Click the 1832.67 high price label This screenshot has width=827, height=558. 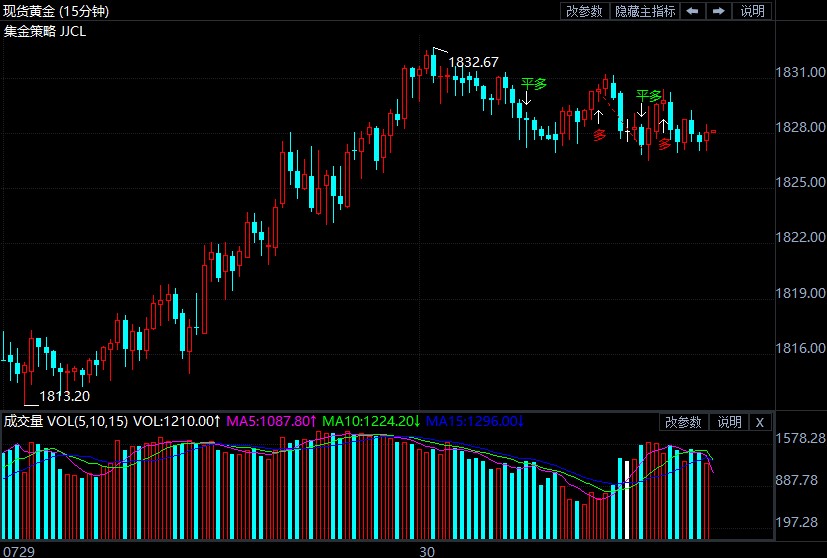point(473,62)
